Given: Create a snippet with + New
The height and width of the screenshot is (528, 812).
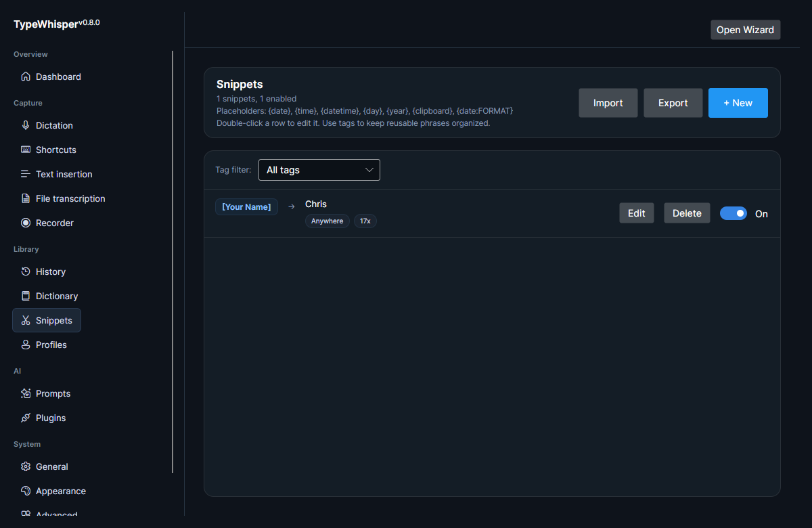Looking at the screenshot, I should [738, 103].
